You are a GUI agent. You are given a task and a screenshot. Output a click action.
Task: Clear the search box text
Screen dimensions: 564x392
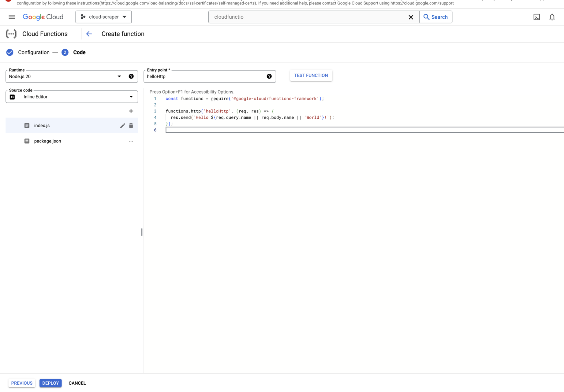[411, 17]
